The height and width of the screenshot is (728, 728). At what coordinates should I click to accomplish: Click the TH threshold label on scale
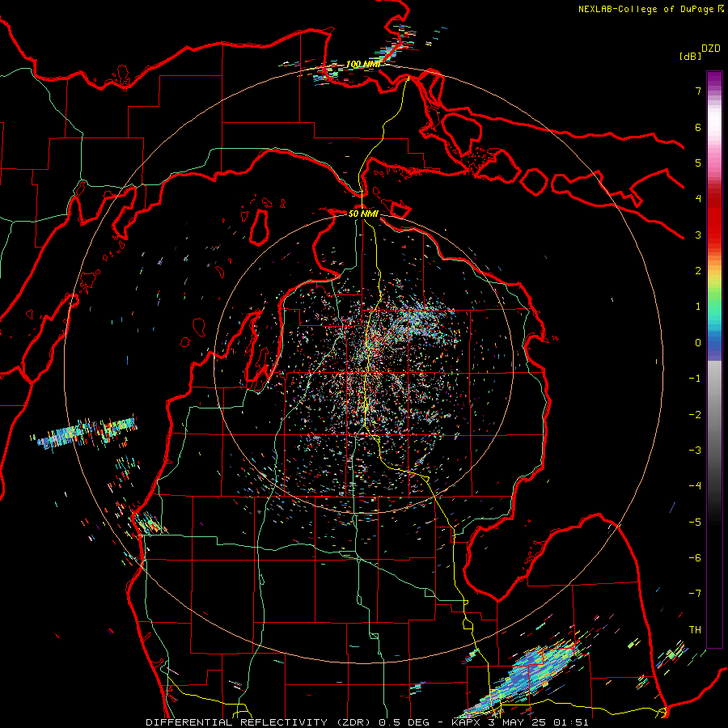tap(695, 630)
